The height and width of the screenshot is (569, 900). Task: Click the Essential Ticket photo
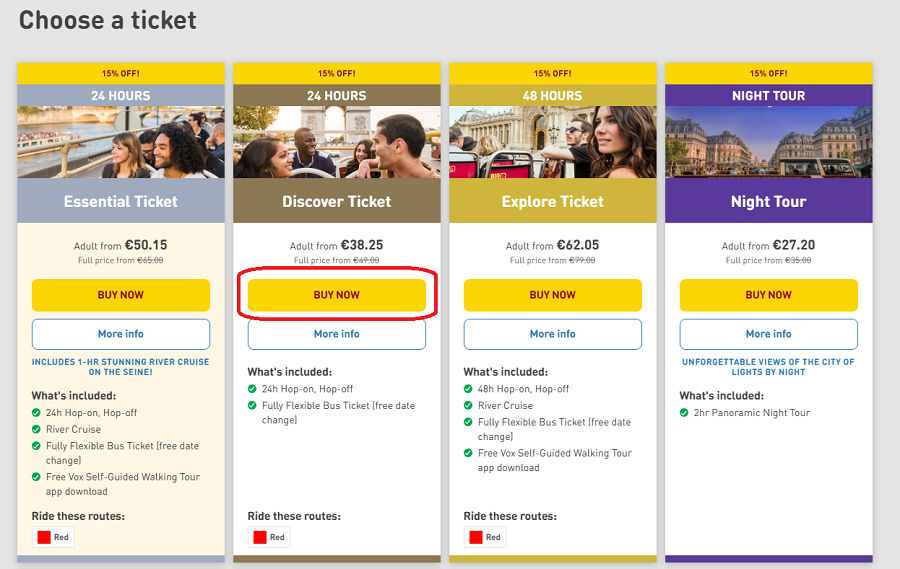pos(121,142)
